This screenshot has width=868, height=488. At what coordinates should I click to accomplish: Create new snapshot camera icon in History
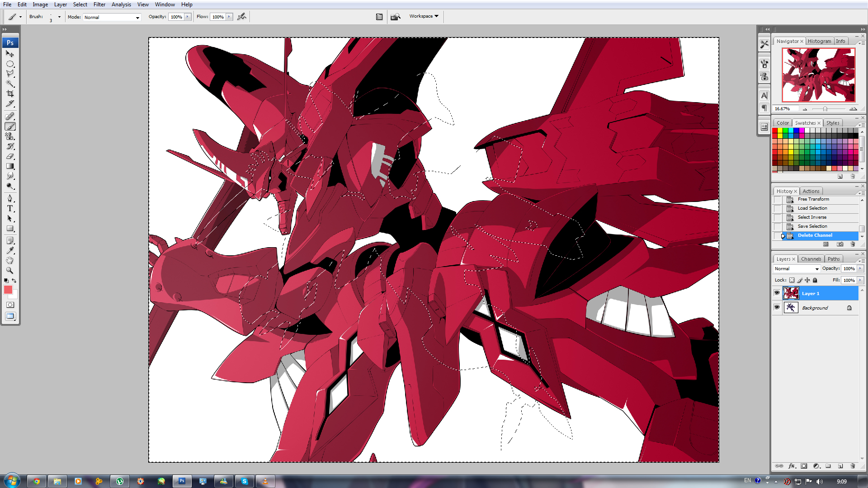(x=840, y=244)
